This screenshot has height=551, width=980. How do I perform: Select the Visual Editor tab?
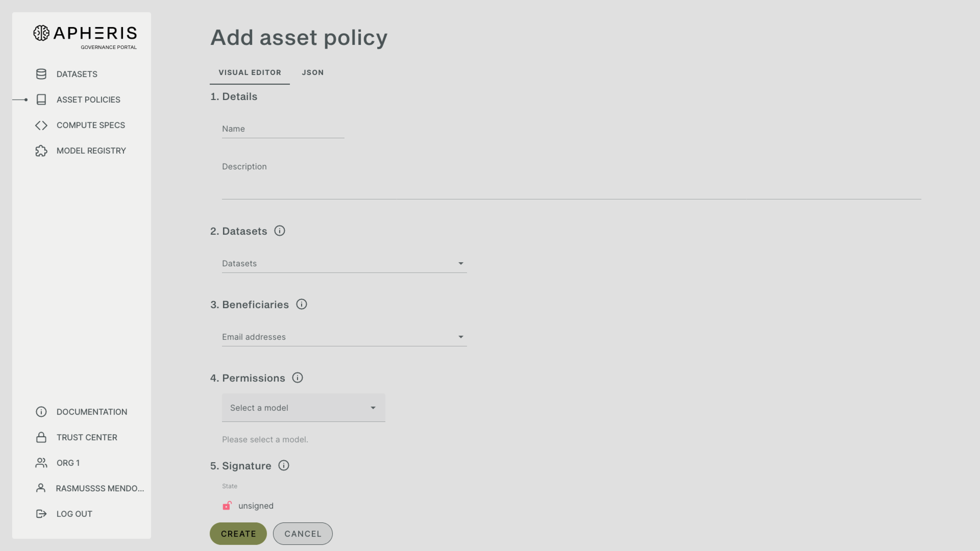[x=249, y=72]
